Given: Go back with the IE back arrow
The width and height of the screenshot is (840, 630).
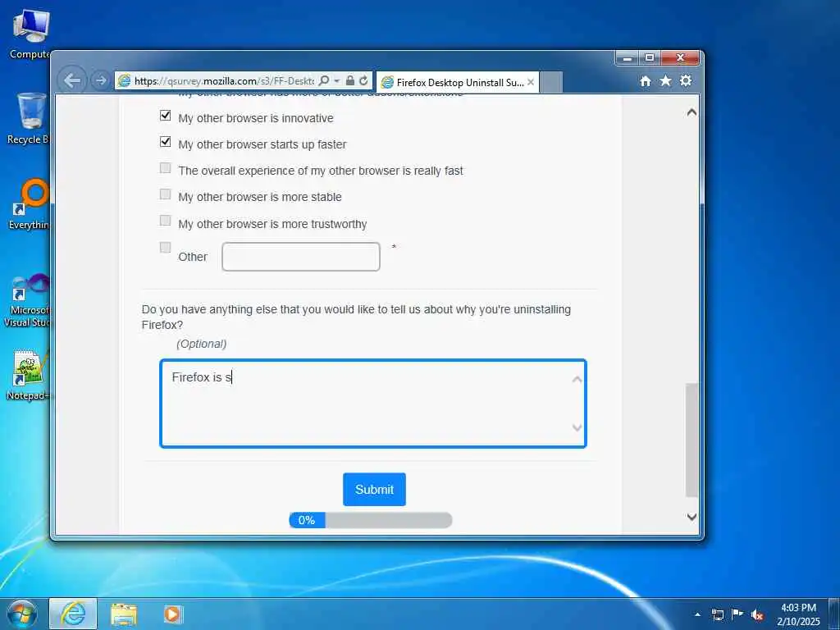Looking at the screenshot, I should [72, 81].
